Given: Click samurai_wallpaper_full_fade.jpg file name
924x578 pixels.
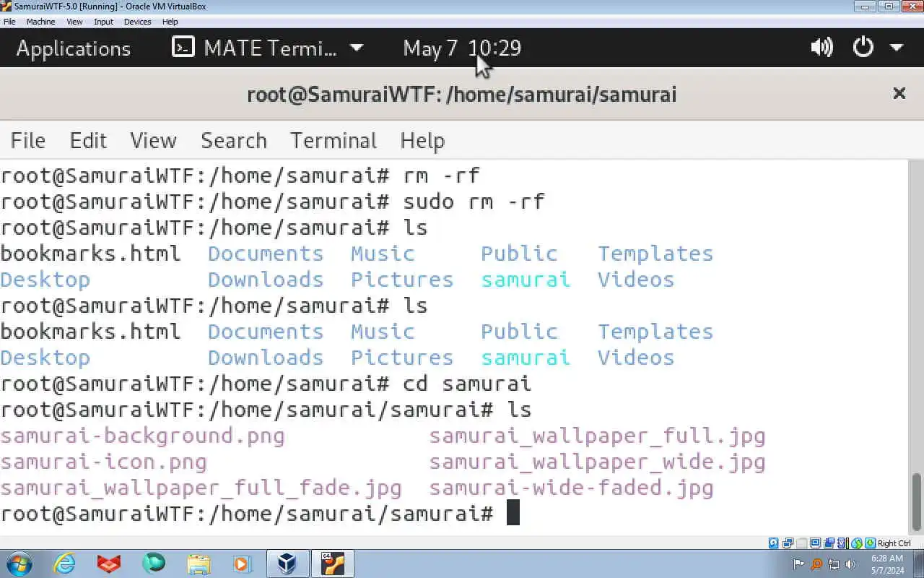Looking at the screenshot, I should (x=201, y=488).
